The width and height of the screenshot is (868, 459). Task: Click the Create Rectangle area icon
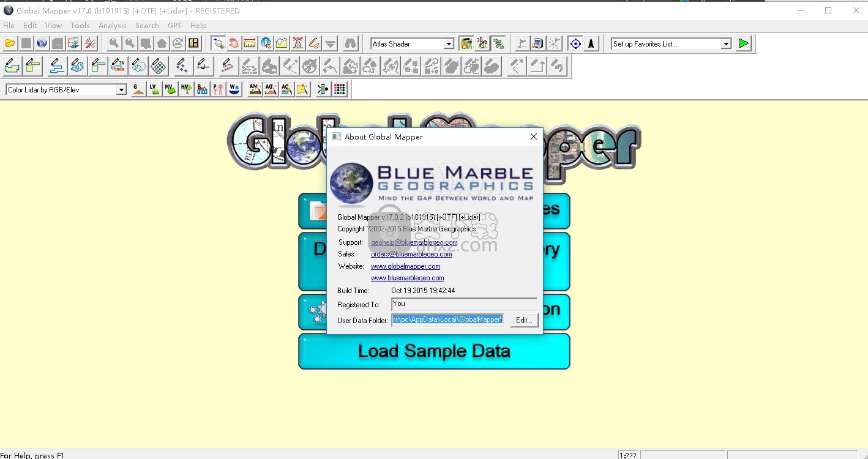coord(34,66)
